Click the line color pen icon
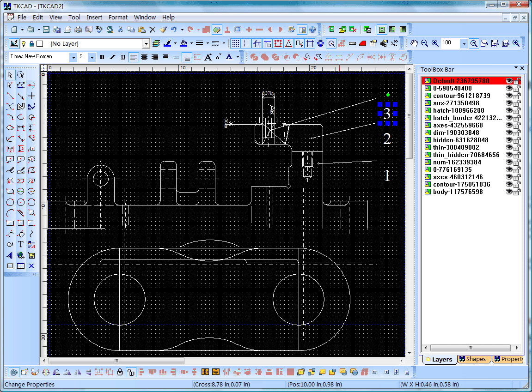The height and width of the screenshot is (392, 532). (167, 43)
